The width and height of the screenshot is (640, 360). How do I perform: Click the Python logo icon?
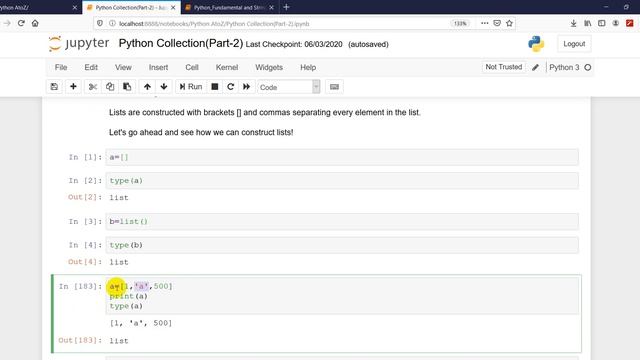[536, 44]
